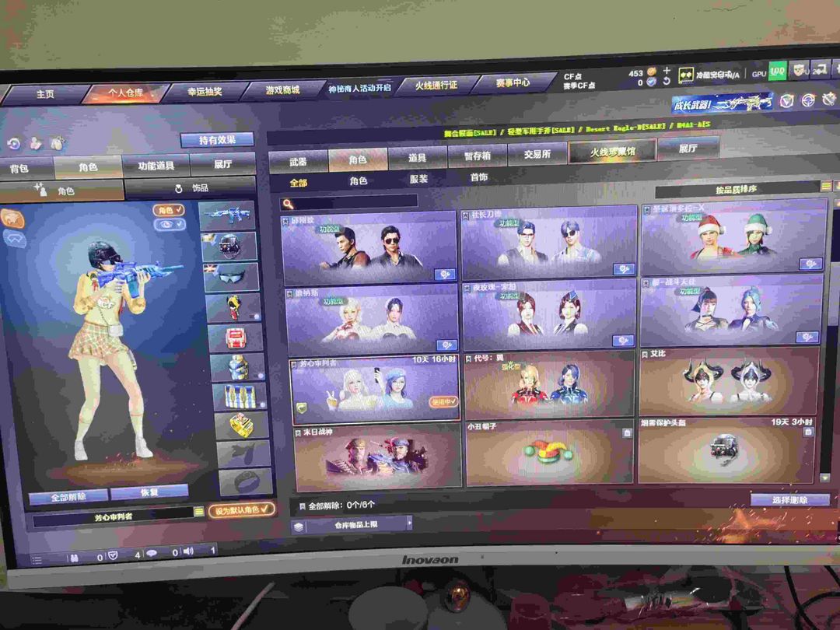Screen dimensions: 840x630
Task: Click the character search input field
Action: [348, 202]
